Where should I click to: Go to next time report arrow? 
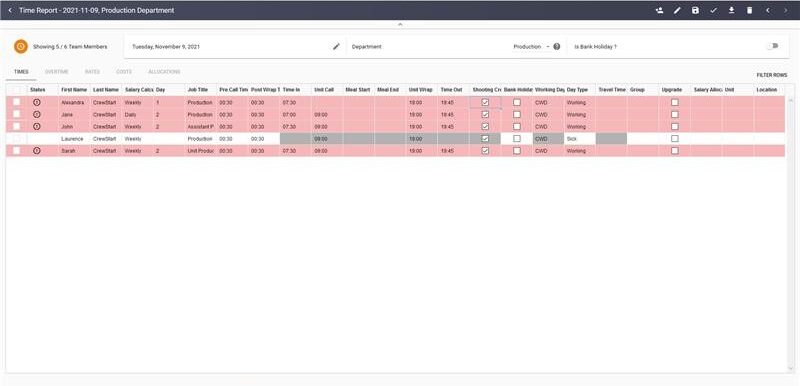tap(785, 10)
